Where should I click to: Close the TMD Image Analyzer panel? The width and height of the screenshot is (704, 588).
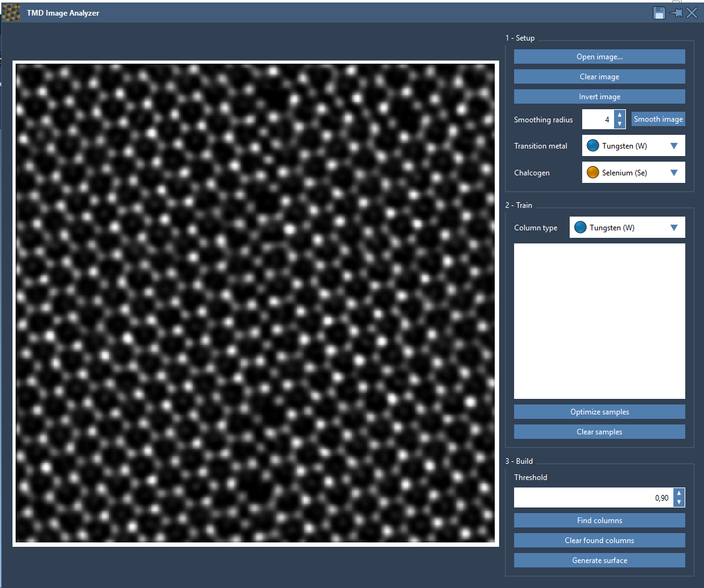pyautogui.click(x=692, y=13)
